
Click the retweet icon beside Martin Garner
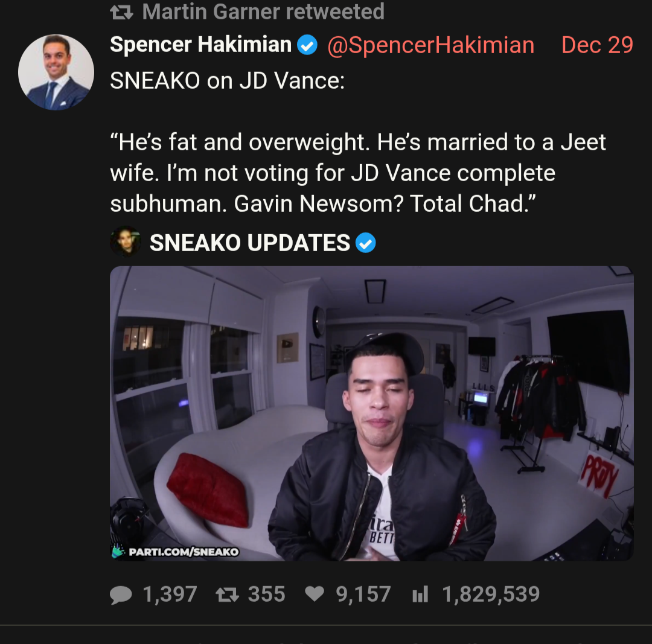(121, 11)
